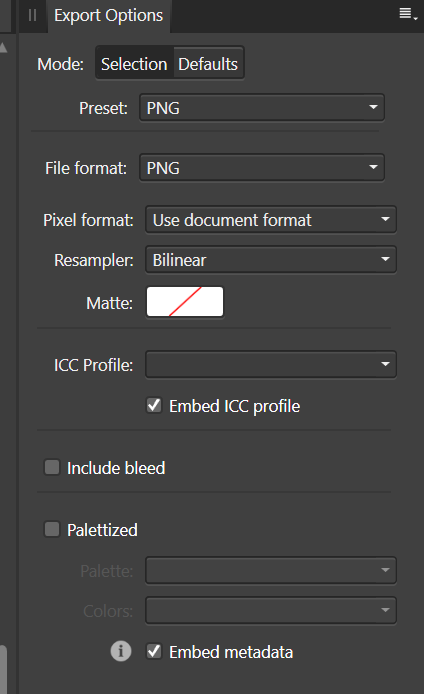Click the disabled Colors dropdown
Image resolution: width=424 pixels, height=694 pixels.
click(x=271, y=610)
